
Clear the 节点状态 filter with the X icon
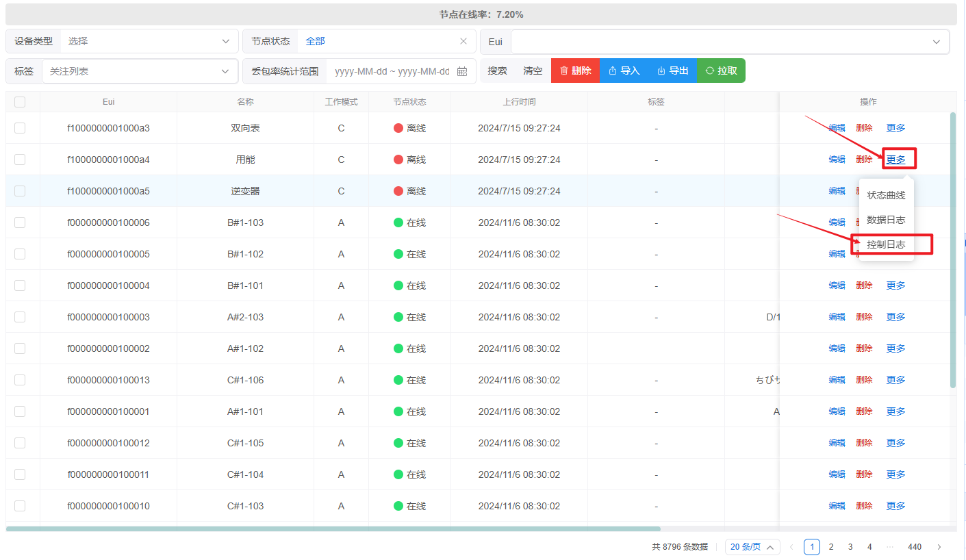pos(463,41)
